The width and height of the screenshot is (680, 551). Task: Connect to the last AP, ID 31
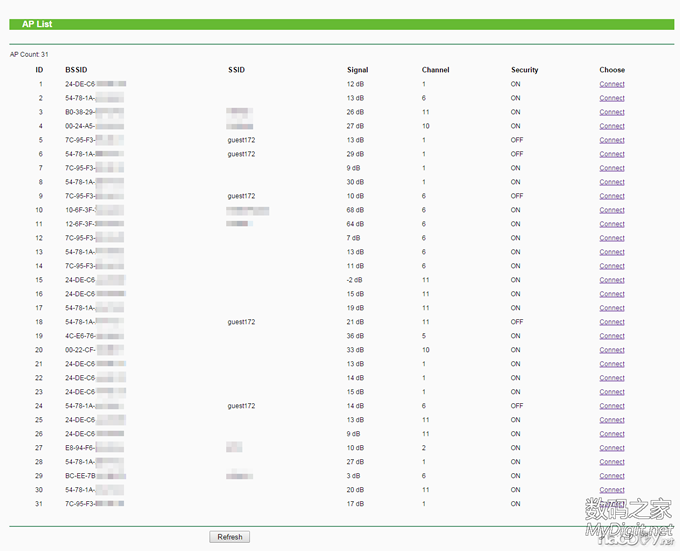click(x=612, y=504)
